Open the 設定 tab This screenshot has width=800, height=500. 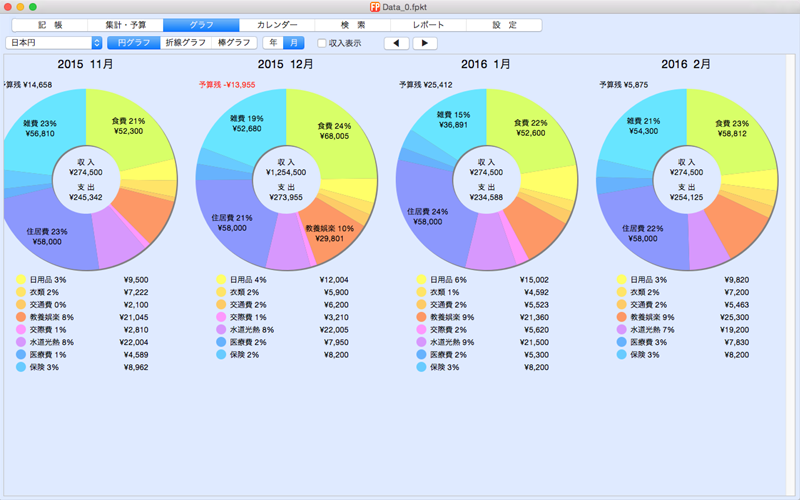coord(504,24)
